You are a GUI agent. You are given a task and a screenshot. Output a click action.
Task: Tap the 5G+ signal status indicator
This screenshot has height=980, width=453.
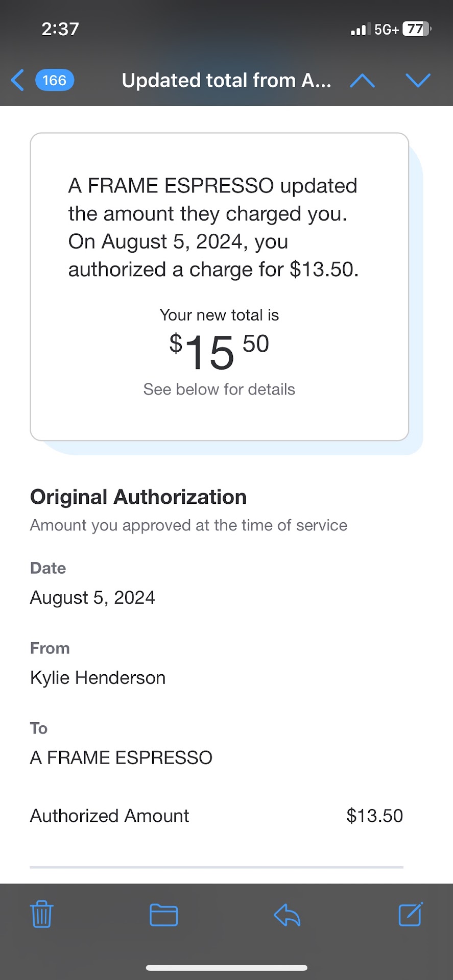coord(386,30)
